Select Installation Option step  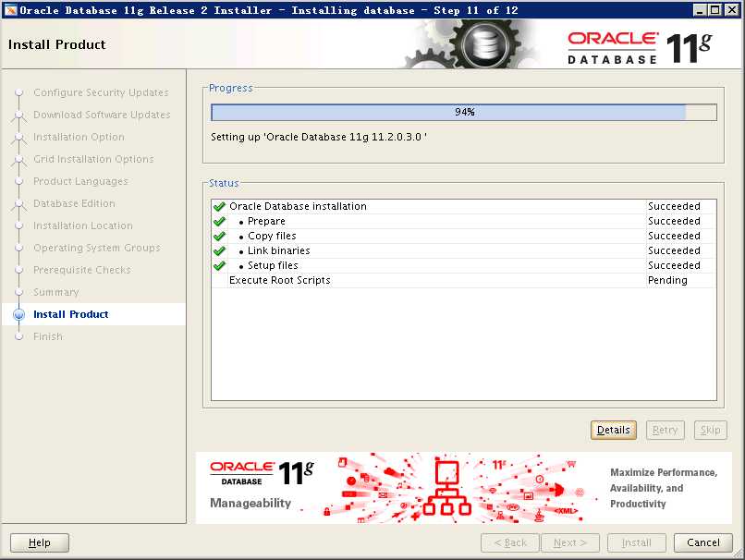pos(79,137)
